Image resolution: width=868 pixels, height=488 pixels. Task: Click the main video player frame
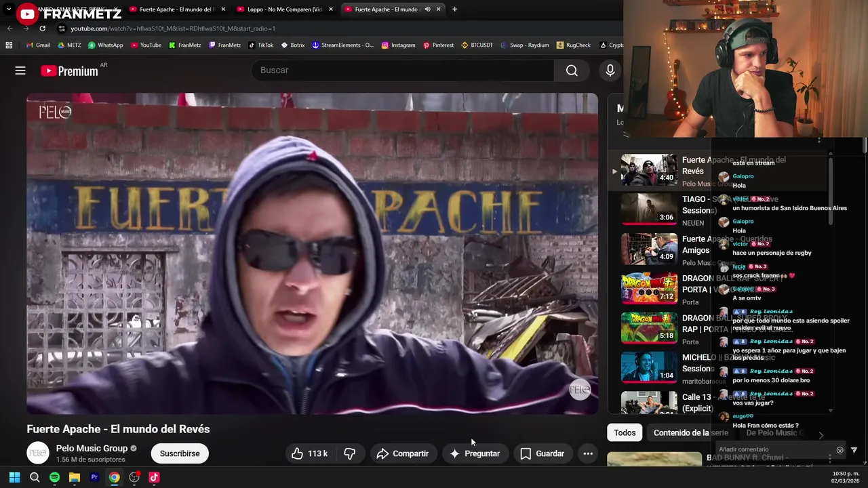point(312,253)
